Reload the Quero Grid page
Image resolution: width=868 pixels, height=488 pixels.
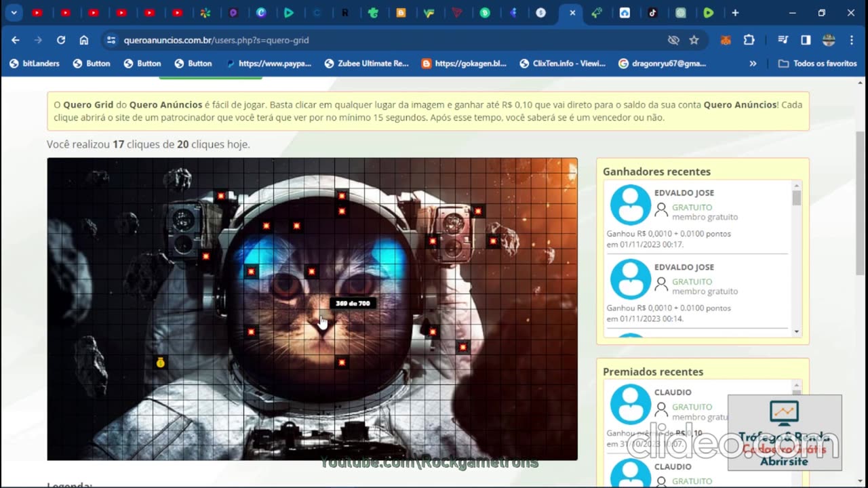(x=61, y=40)
